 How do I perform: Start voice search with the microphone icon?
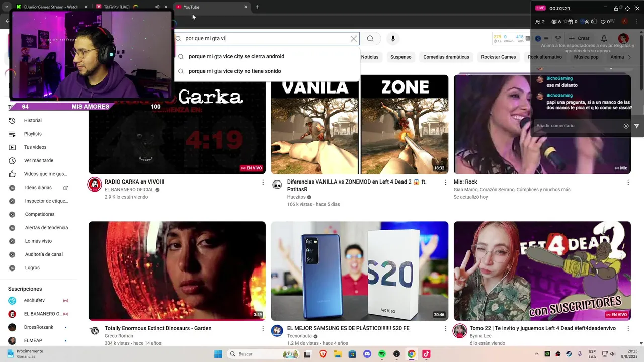click(393, 39)
